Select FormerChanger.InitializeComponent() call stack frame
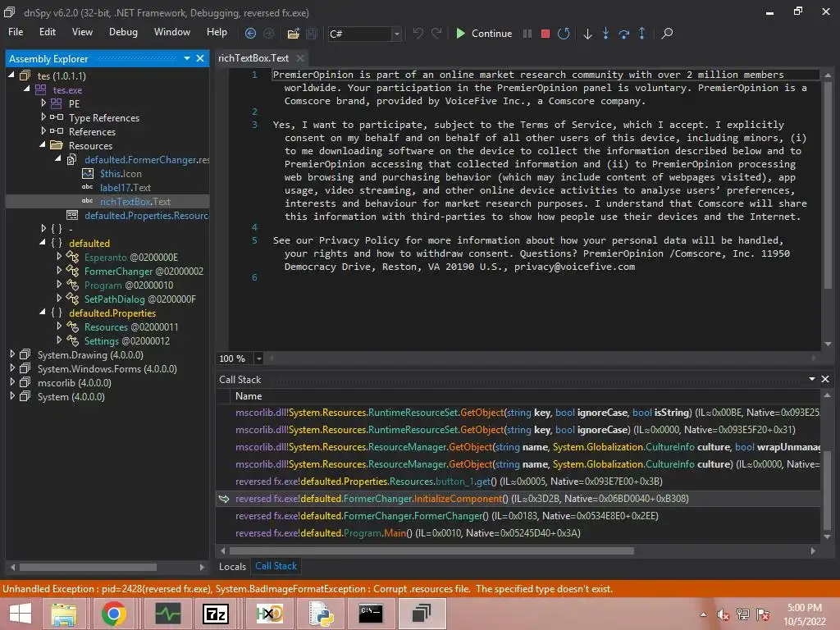 click(x=518, y=498)
